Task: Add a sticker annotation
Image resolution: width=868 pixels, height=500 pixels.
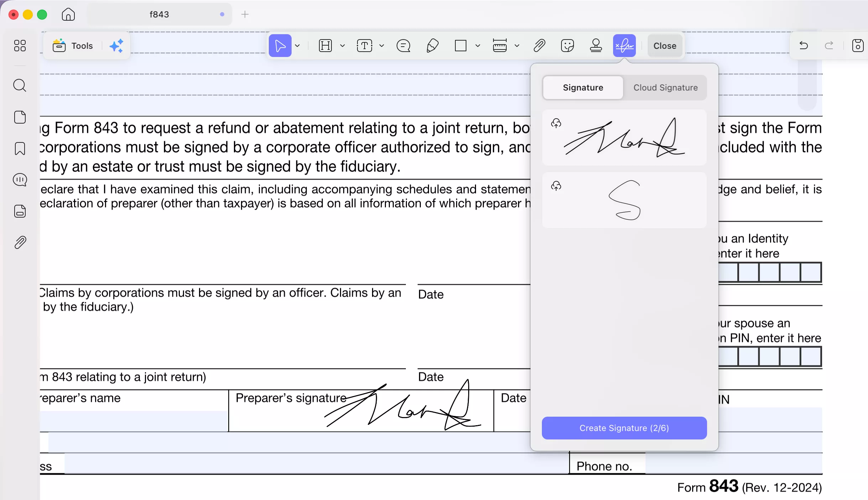Action: coord(567,46)
